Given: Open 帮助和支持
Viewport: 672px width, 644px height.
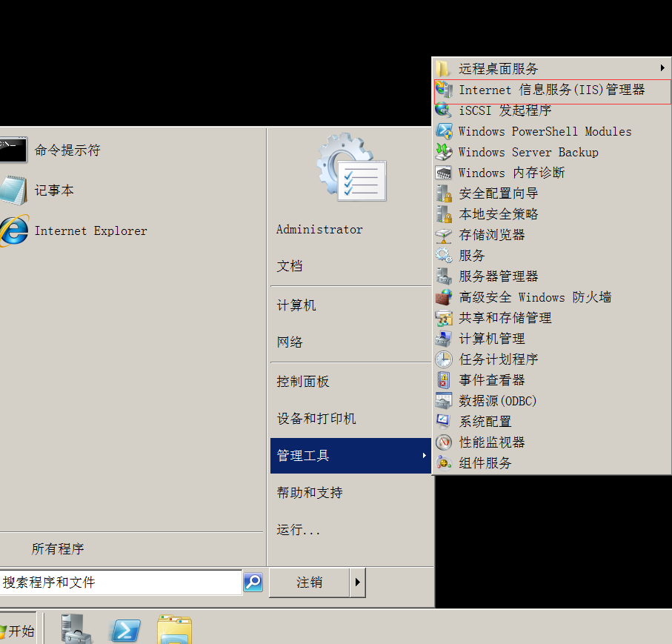Looking at the screenshot, I should click(310, 493).
